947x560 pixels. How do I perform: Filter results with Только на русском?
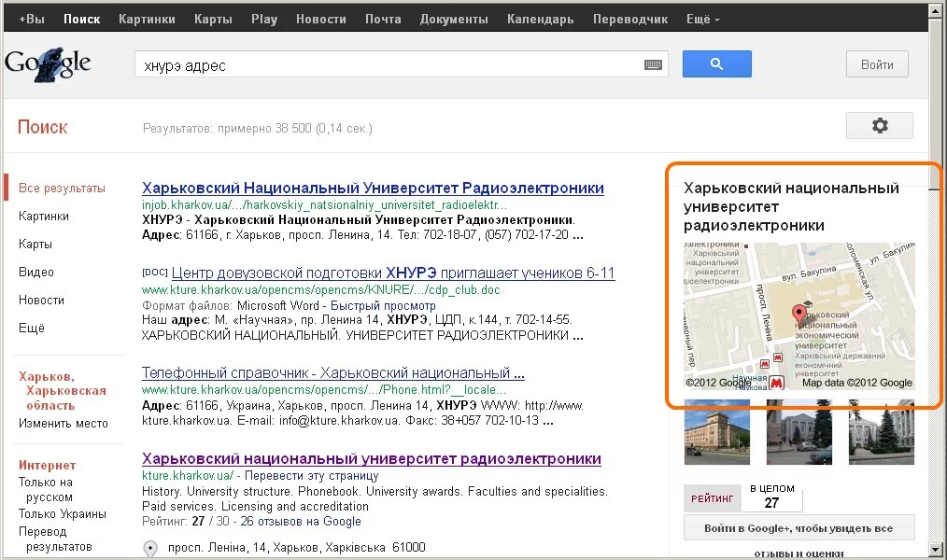[x=46, y=490]
